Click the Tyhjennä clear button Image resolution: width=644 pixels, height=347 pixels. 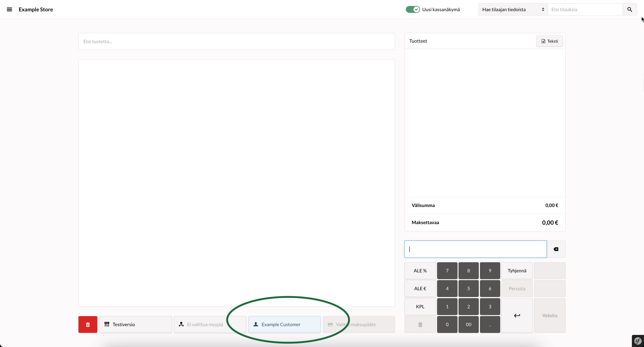(x=517, y=270)
